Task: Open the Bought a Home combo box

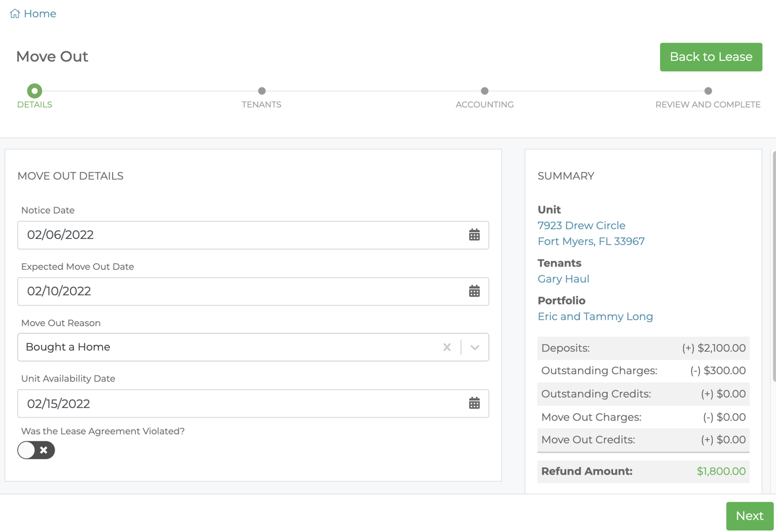Action: click(x=226, y=347)
